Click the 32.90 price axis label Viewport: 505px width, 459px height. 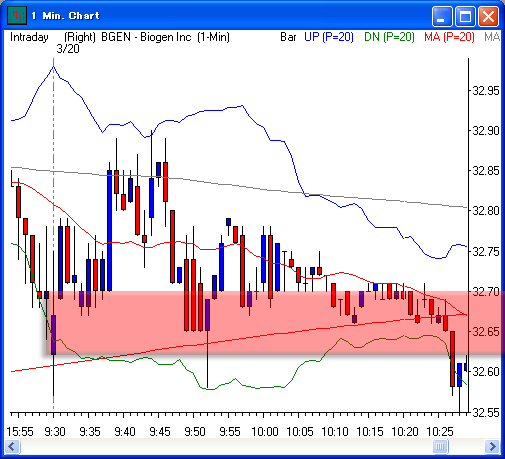[x=486, y=130]
